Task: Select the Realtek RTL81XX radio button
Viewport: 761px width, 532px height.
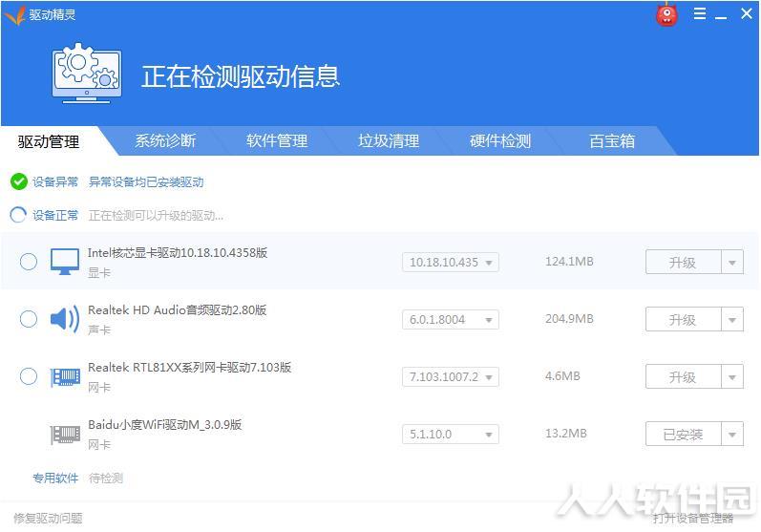Action: tap(29, 376)
